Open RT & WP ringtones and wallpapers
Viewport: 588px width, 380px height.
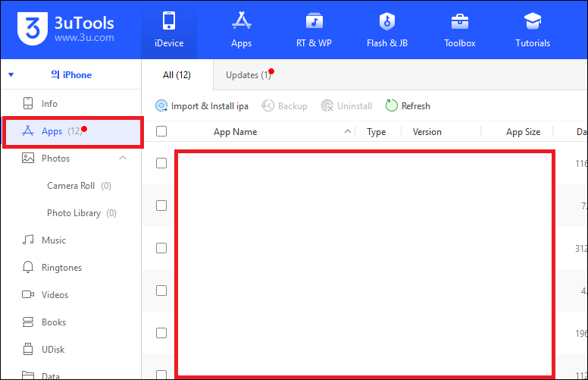tap(314, 30)
